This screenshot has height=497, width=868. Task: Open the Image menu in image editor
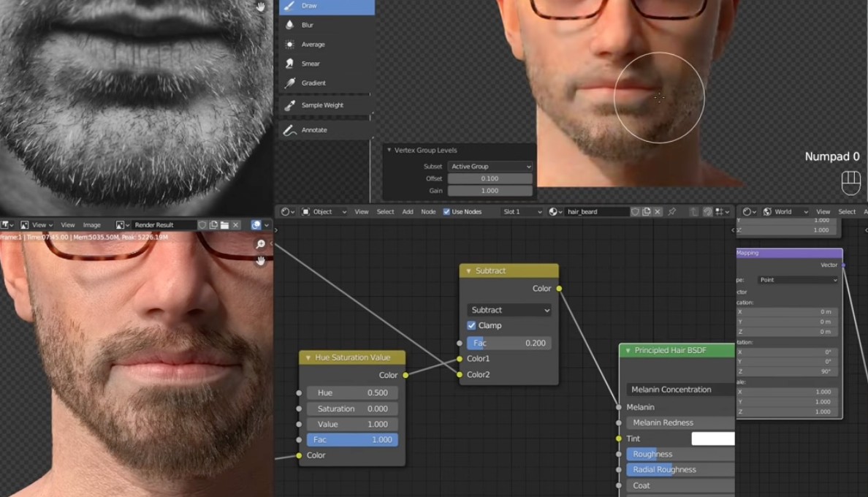point(91,225)
